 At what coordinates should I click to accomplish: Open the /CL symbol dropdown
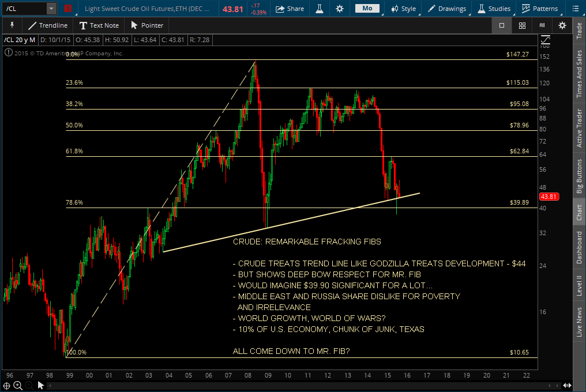[51, 9]
